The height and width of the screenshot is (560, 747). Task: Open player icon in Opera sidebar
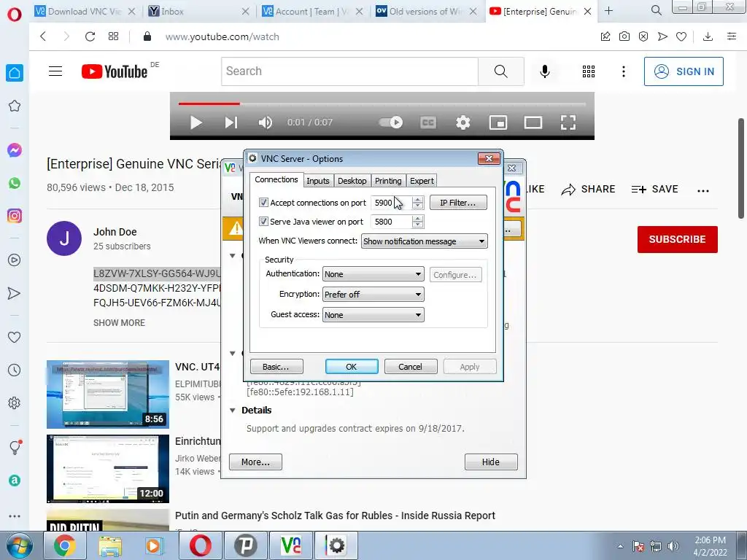tap(15, 260)
